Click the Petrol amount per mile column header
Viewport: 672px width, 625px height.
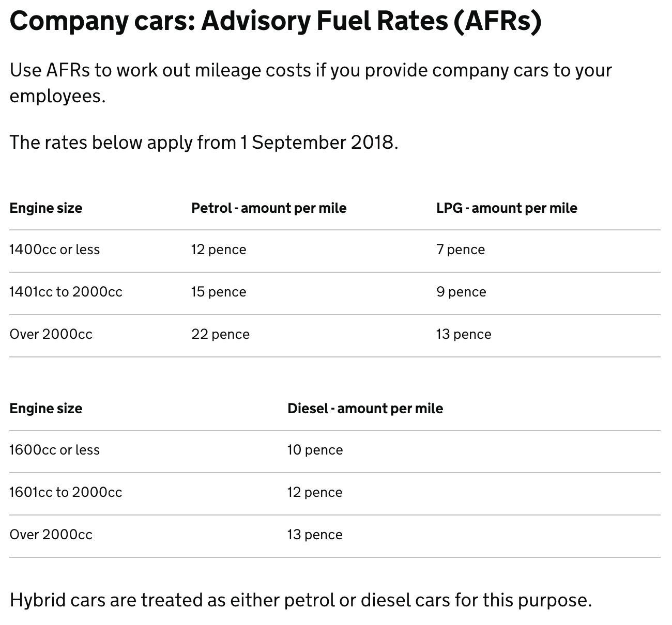pyautogui.click(x=269, y=208)
